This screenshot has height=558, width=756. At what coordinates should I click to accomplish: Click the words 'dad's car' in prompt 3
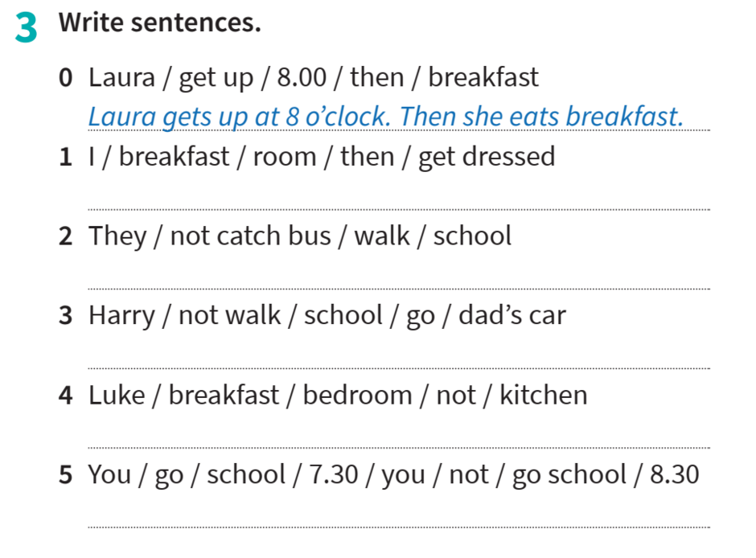(x=512, y=316)
